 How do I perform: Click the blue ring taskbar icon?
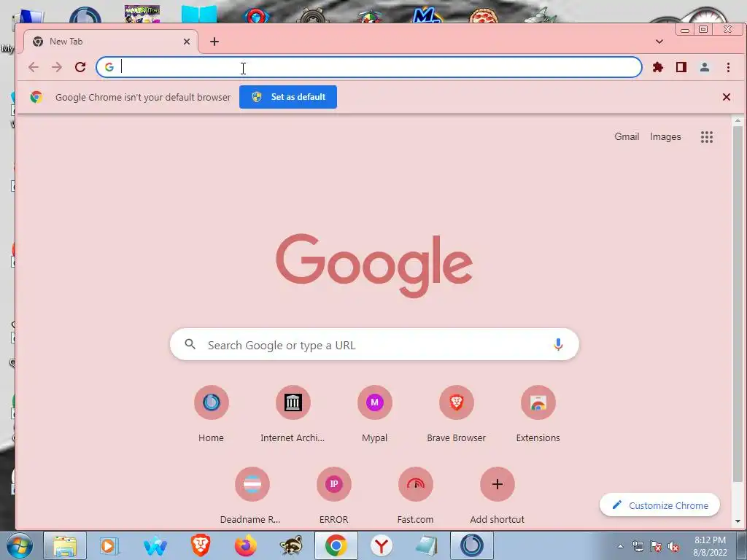[x=472, y=545]
